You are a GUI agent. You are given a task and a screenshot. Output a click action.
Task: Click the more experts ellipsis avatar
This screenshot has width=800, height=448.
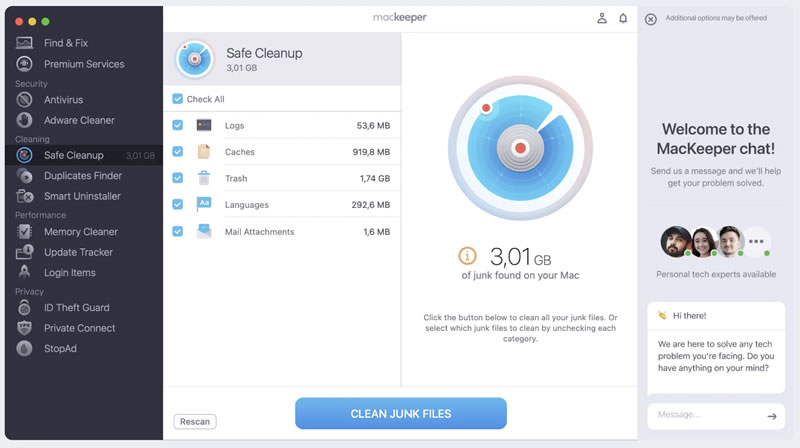click(x=757, y=241)
